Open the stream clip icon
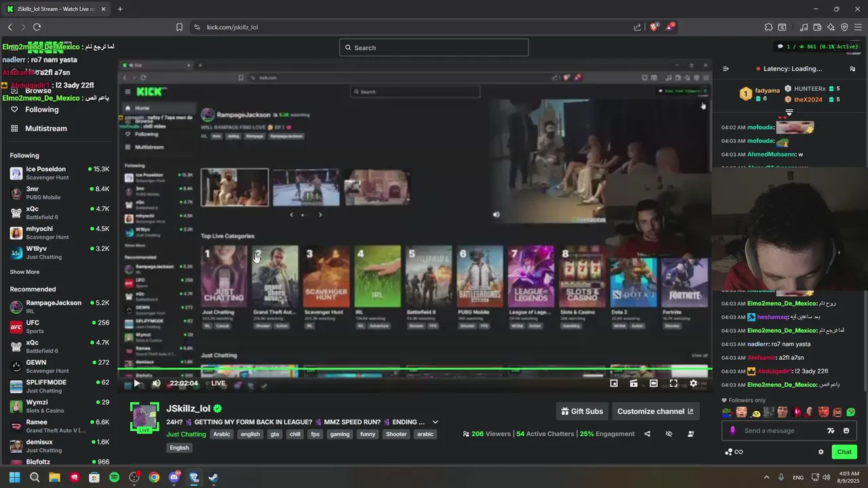The width and height of the screenshot is (868, 488). tap(633, 383)
